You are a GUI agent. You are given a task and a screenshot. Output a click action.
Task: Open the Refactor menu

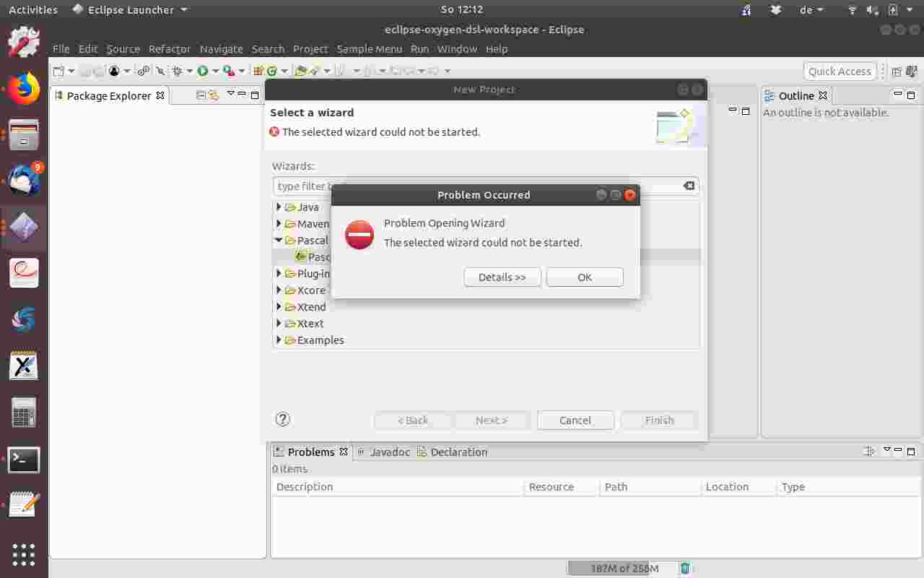(x=170, y=48)
